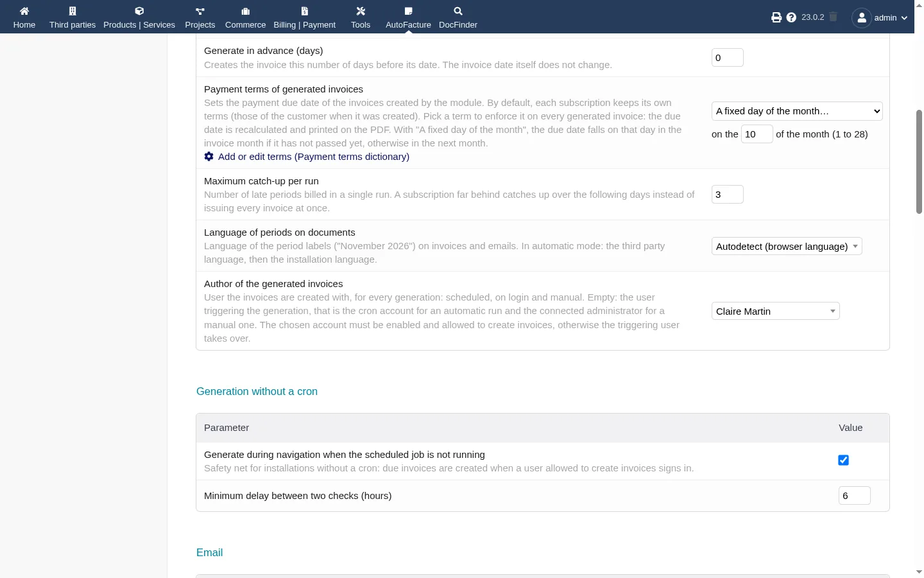The height and width of the screenshot is (578, 924).
Task: Click Maximum catch-up per run field
Action: (728, 195)
